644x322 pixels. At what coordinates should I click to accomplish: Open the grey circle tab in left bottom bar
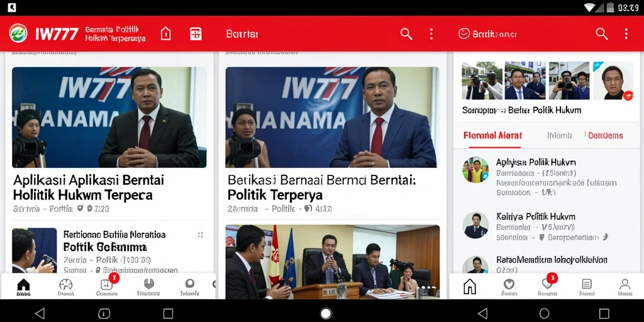190,287
